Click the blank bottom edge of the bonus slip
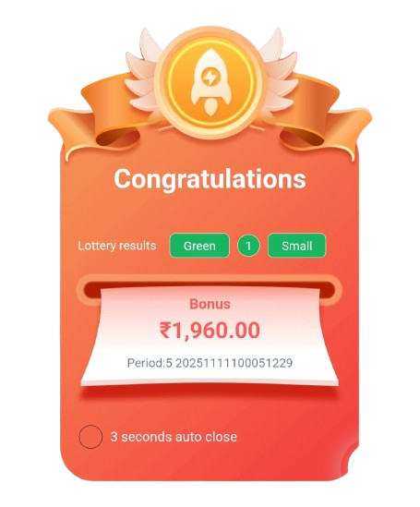 pyautogui.click(x=210, y=378)
